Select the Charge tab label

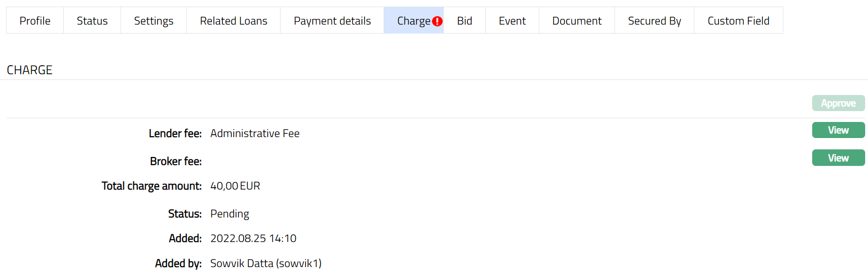pos(413,21)
